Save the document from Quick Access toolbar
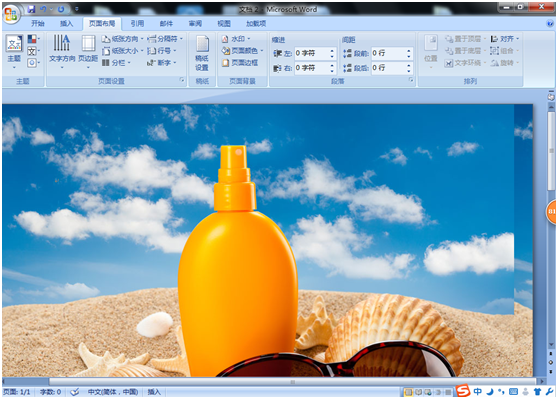This screenshot has height=399, width=558. click(x=31, y=9)
